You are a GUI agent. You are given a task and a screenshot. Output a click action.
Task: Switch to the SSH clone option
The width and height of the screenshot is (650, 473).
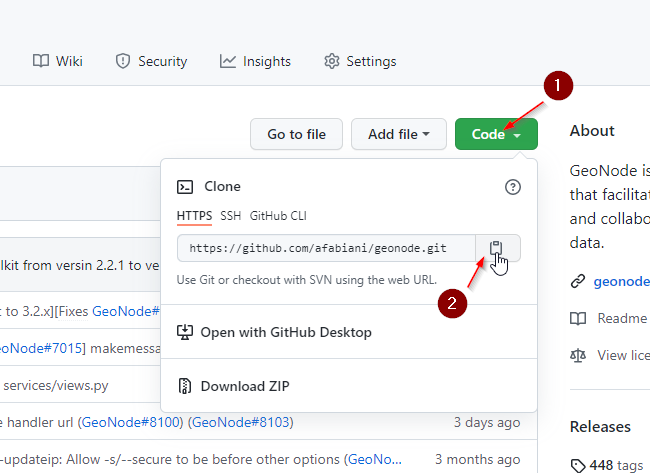(x=230, y=216)
